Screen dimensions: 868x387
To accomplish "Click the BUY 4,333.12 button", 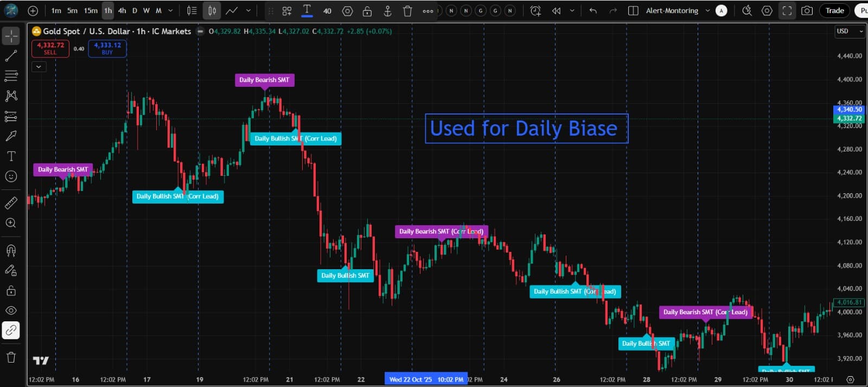I will 107,48.
